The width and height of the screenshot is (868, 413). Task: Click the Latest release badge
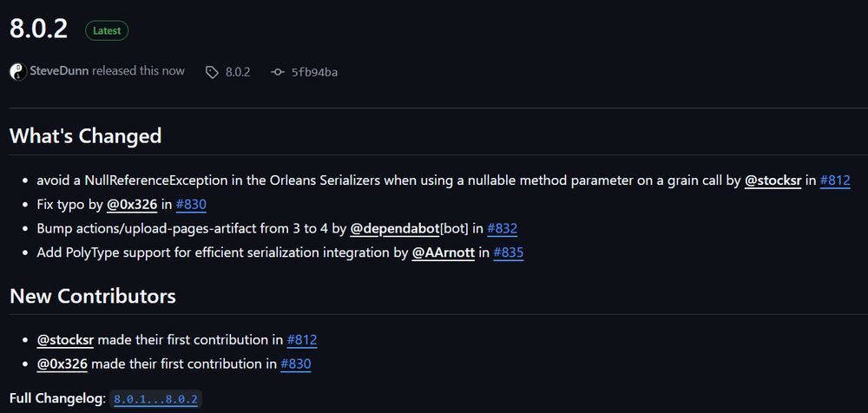107,30
